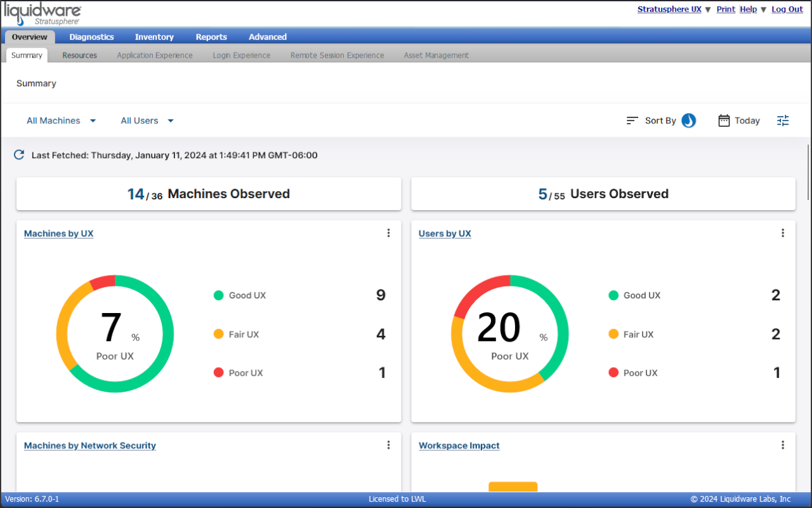The height and width of the screenshot is (508, 812).
Task: Open the Resources tab
Action: click(79, 55)
